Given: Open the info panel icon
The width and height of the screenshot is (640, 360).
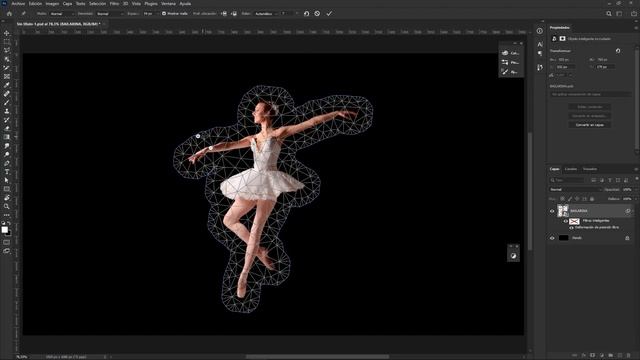Looking at the screenshot, I should pos(540,31).
